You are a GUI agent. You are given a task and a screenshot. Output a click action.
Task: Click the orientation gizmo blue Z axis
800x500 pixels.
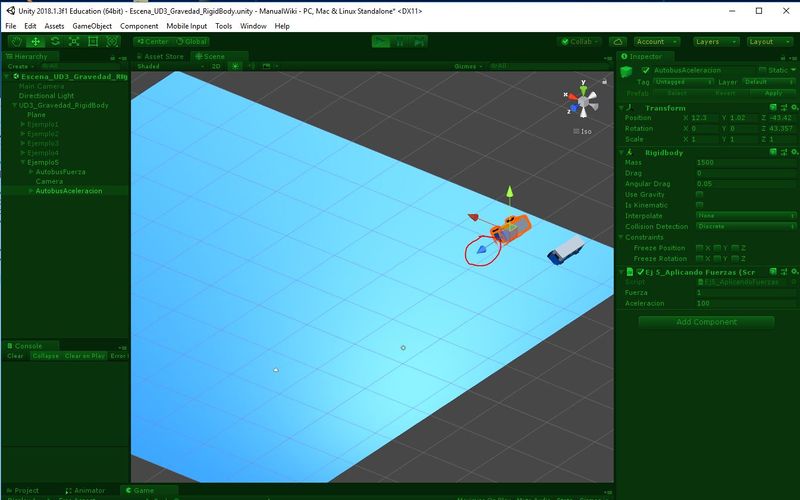coord(574,108)
